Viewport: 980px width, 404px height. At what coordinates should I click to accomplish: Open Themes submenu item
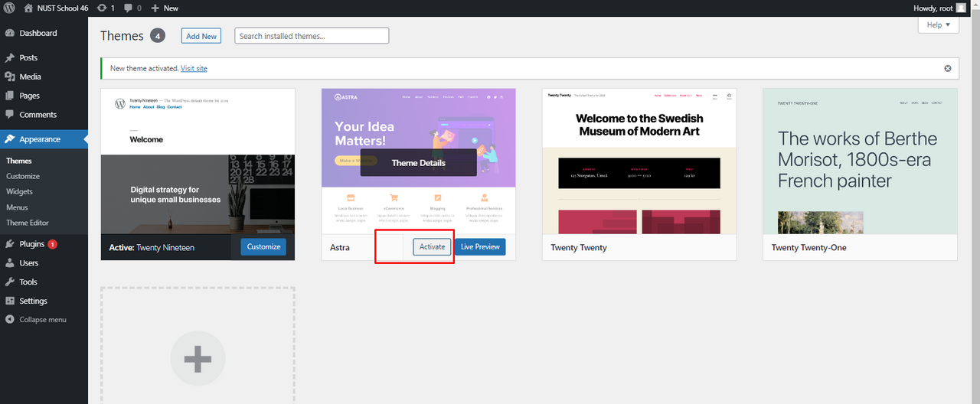click(19, 161)
